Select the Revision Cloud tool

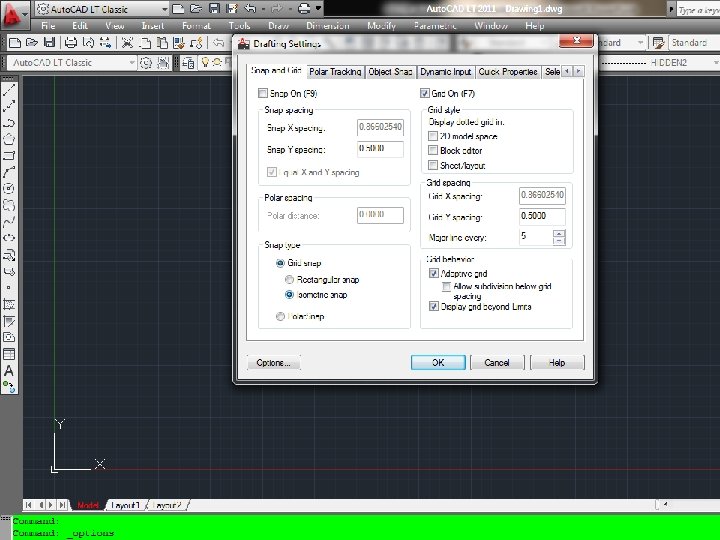coord(9,205)
